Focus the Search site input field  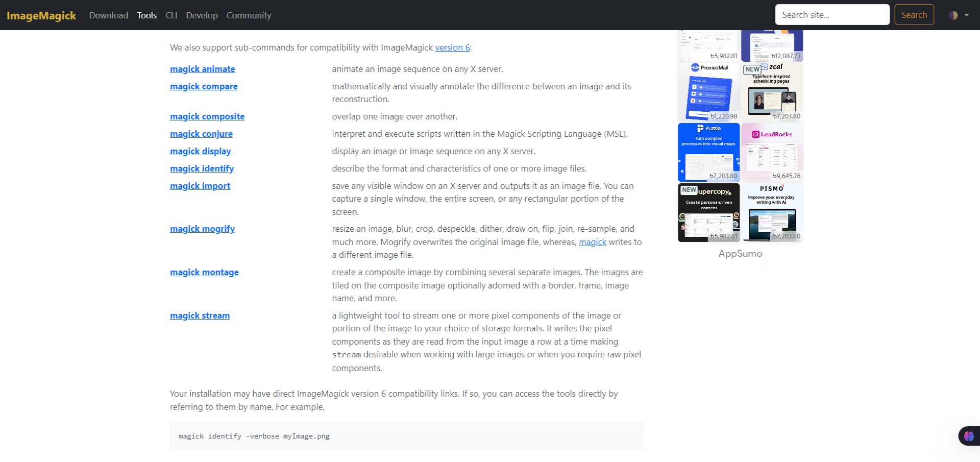click(x=832, y=15)
